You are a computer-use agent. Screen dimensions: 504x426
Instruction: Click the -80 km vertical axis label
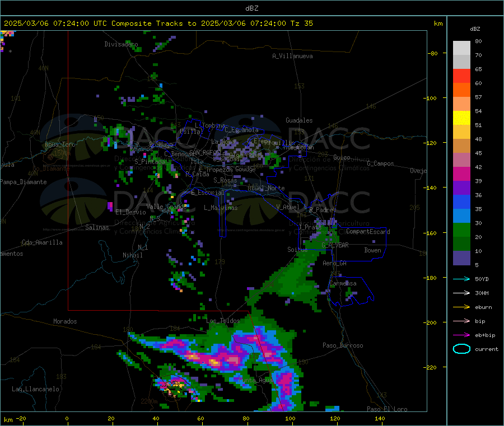point(432,53)
